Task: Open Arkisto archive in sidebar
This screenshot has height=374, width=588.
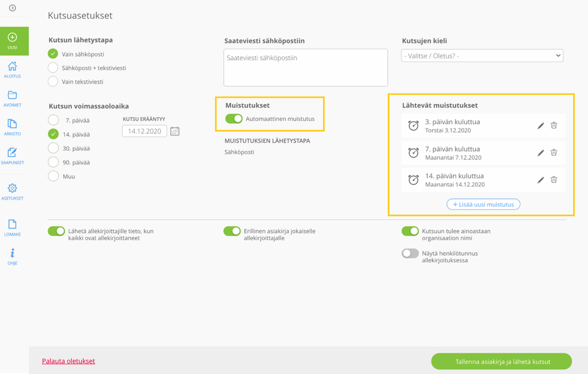Action: pyautogui.click(x=12, y=127)
